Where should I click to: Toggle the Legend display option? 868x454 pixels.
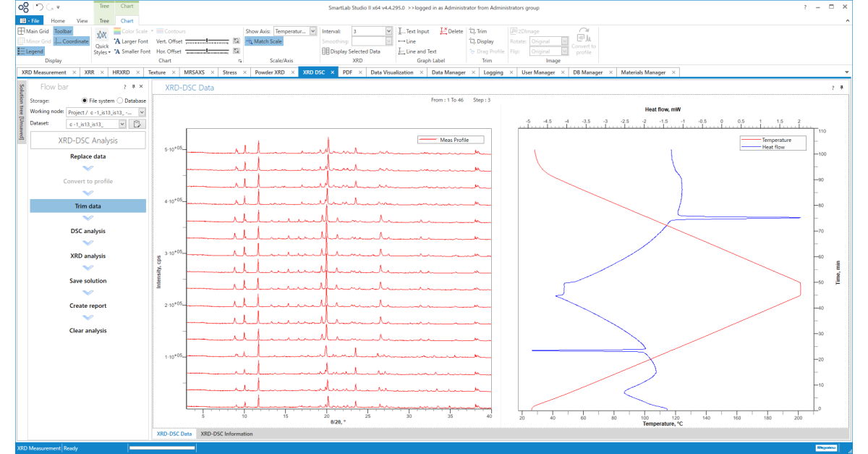[x=31, y=51]
